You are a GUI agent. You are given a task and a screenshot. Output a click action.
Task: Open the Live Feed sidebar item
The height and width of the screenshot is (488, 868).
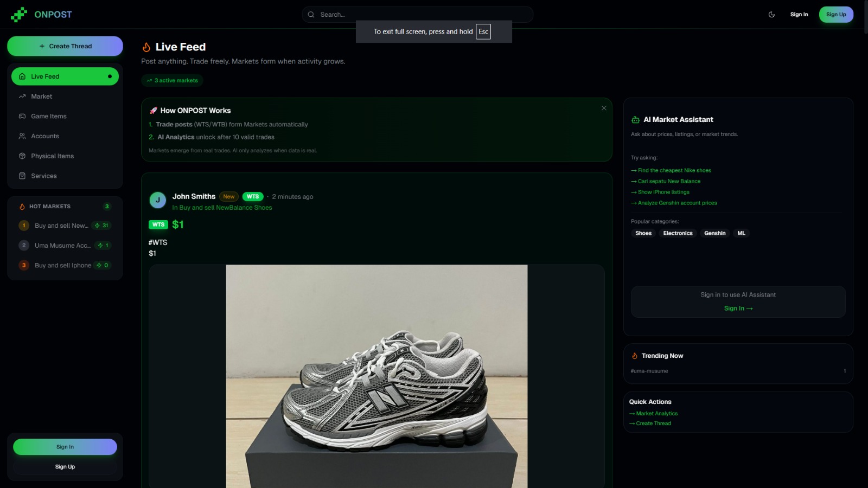(x=65, y=76)
